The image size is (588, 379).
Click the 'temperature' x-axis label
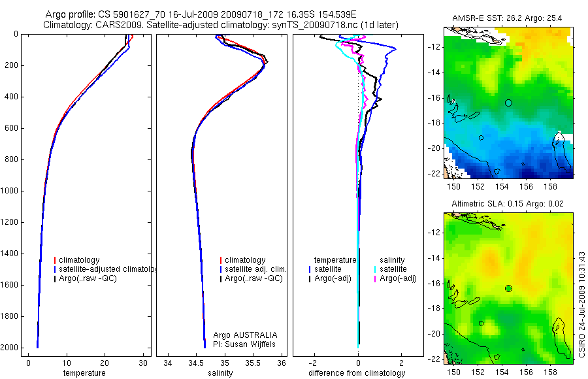point(84,373)
